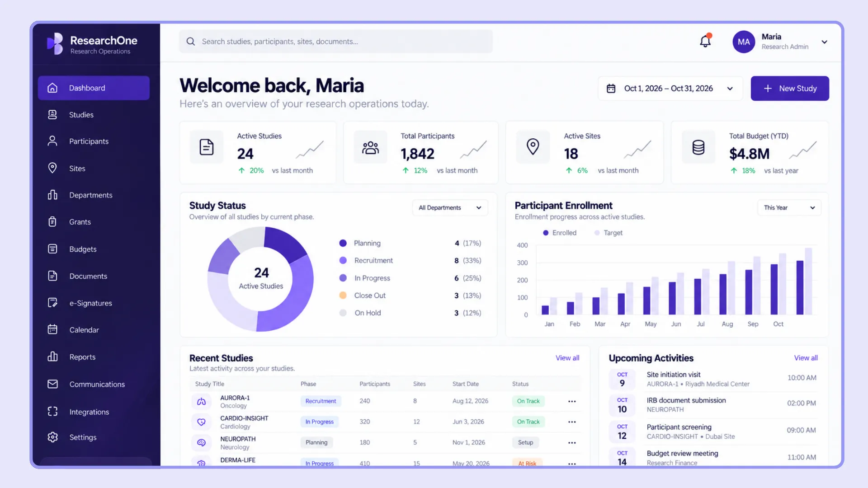The image size is (868, 488).
Task: Click the Start Date column header
Action: (466, 384)
